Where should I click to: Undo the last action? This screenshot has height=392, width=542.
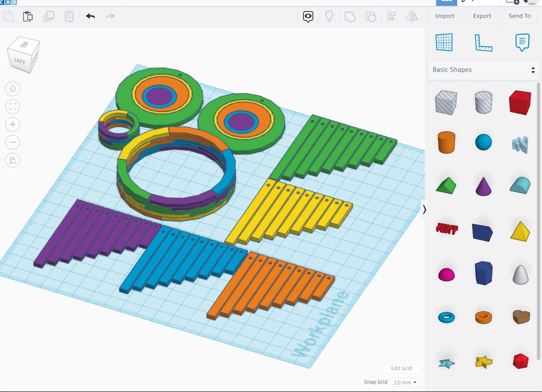tap(91, 16)
